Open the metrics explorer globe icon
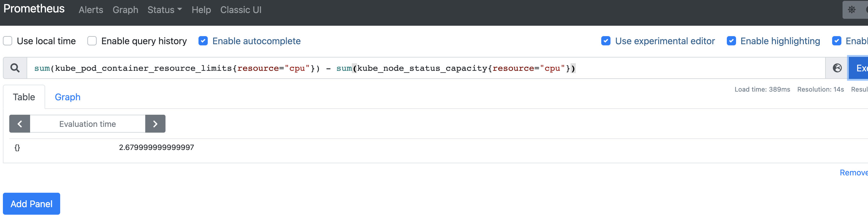 pyautogui.click(x=837, y=68)
